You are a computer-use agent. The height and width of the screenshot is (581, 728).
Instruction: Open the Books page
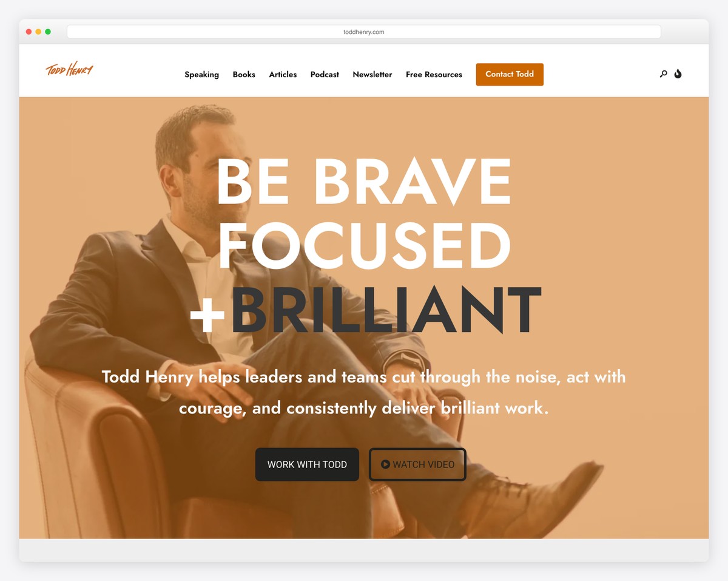point(244,75)
